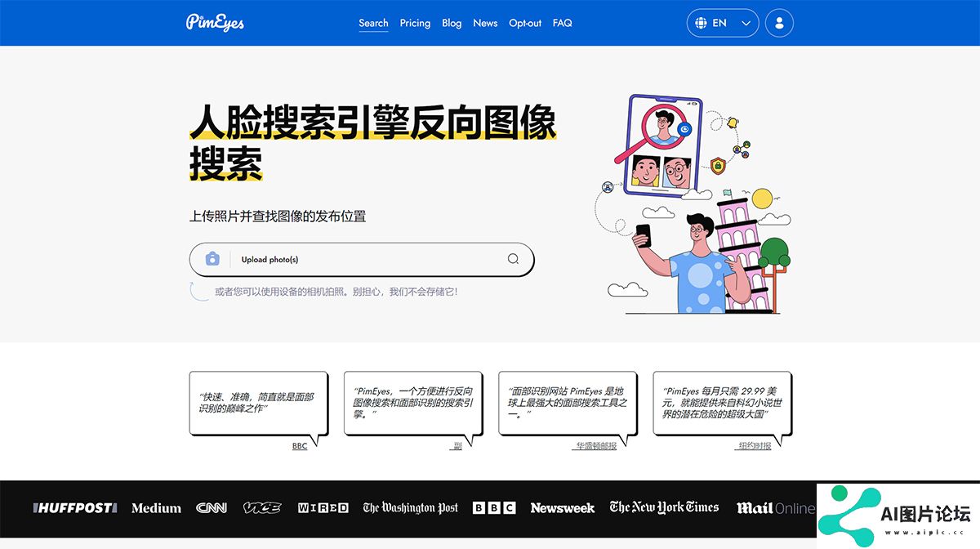Click the HuffPost logo
This screenshot has width=980, height=549.
click(x=75, y=508)
